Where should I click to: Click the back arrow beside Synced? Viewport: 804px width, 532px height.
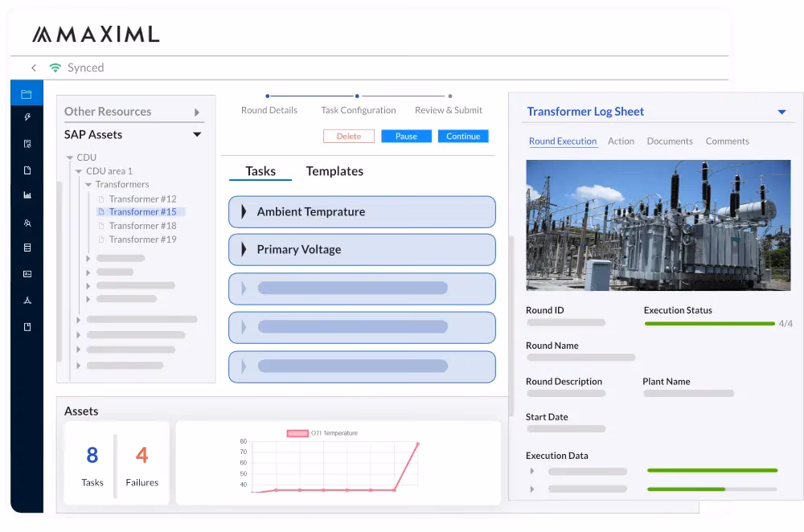click(34, 68)
